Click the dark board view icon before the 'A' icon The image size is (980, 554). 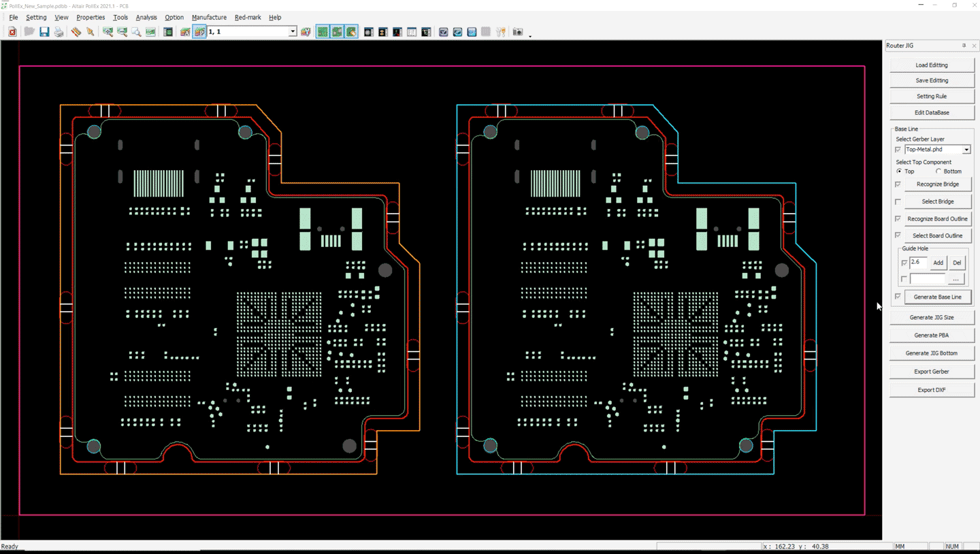(168, 32)
